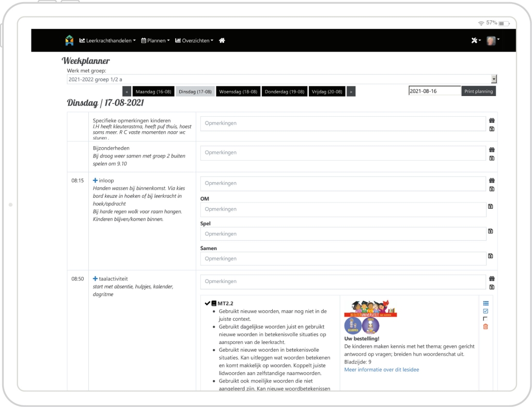Click the Print planning button
The width and height of the screenshot is (532, 407).
coord(478,91)
